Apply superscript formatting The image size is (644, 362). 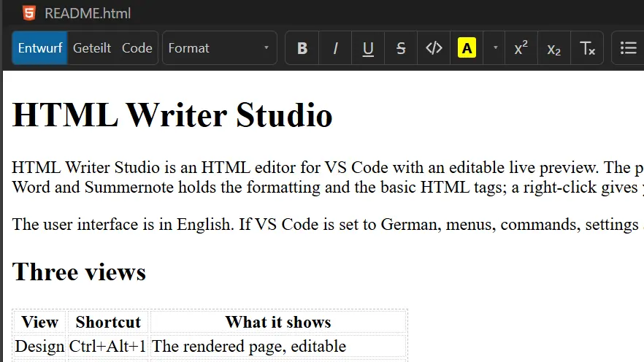[521, 48]
